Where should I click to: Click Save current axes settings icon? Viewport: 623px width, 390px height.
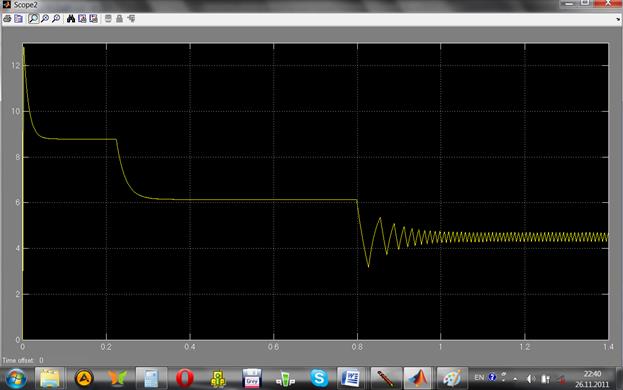82,19
